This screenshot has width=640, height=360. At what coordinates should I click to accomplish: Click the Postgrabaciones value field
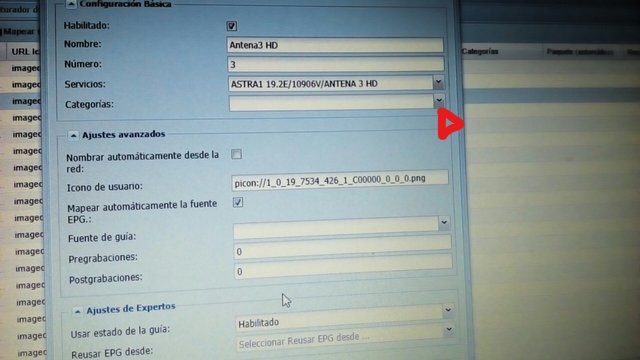(x=343, y=267)
